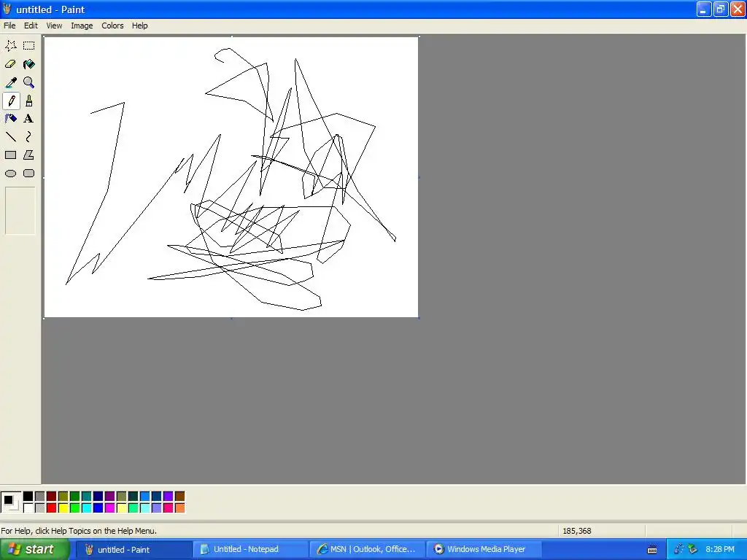
Task: Pick the dark purple color swatch
Action: click(110, 497)
